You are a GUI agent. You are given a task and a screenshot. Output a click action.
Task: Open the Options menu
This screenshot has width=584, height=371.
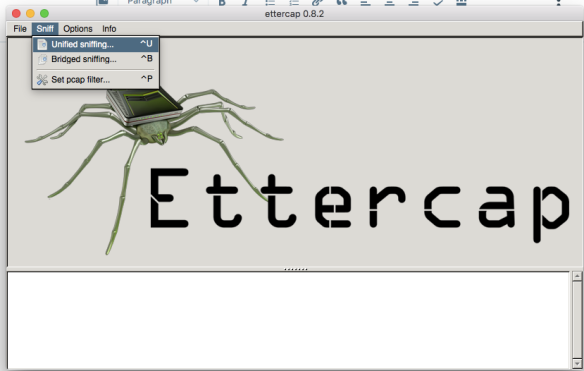pyautogui.click(x=77, y=29)
